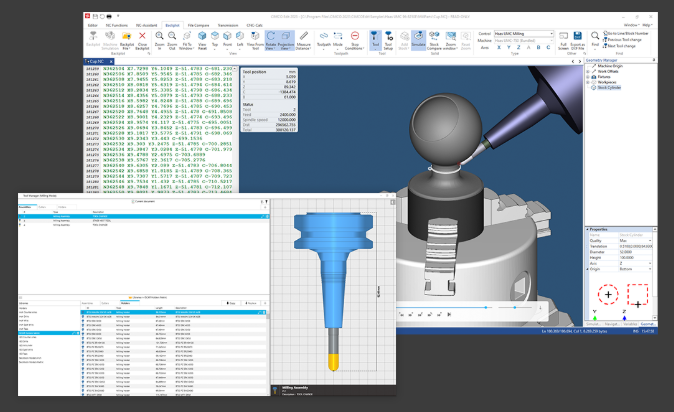Open the Editor ribbon tab
The width and height of the screenshot is (674, 412).
[93, 25]
